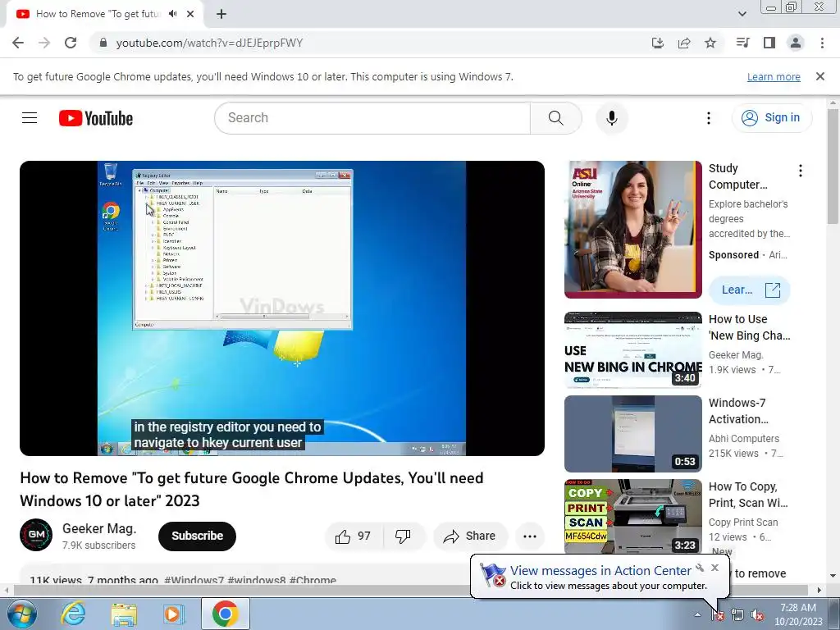Open the Windows-7 Activation video thumbnail
This screenshot has height=630, width=840.
coord(632,433)
